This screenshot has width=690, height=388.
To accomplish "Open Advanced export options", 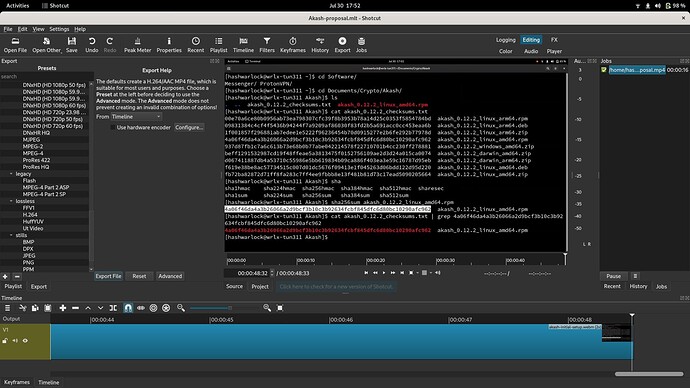I will (x=170, y=276).
